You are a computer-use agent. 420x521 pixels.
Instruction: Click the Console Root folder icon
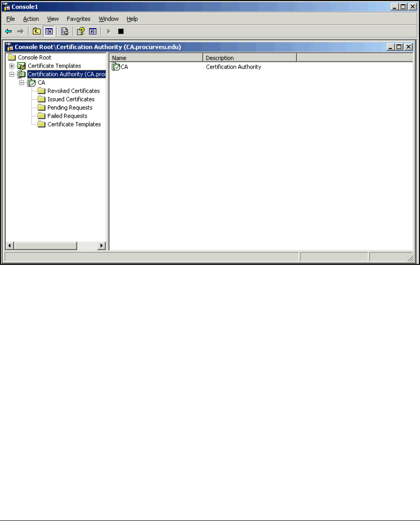12,57
